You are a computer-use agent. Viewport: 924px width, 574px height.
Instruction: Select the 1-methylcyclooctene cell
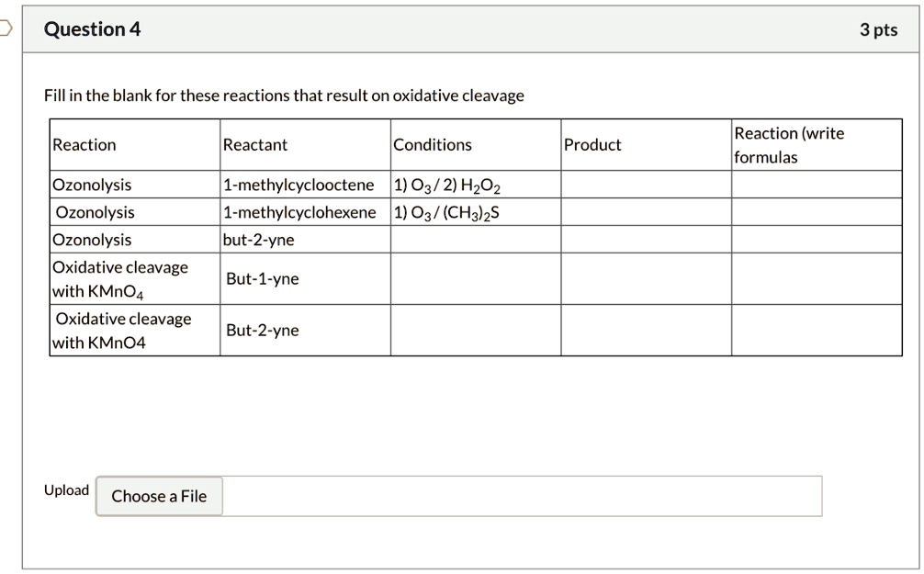(297, 185)
